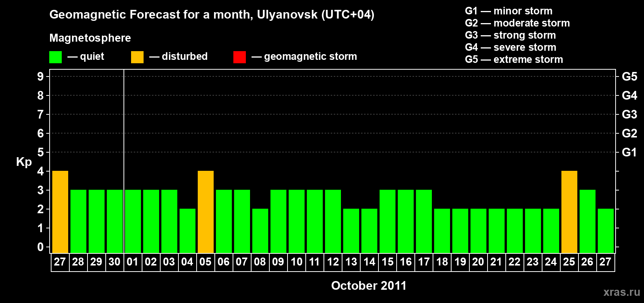The width and height of the screenshot is (644, 303).
Task: Click the G3 right axis label
Action: (x=629, y=114)
